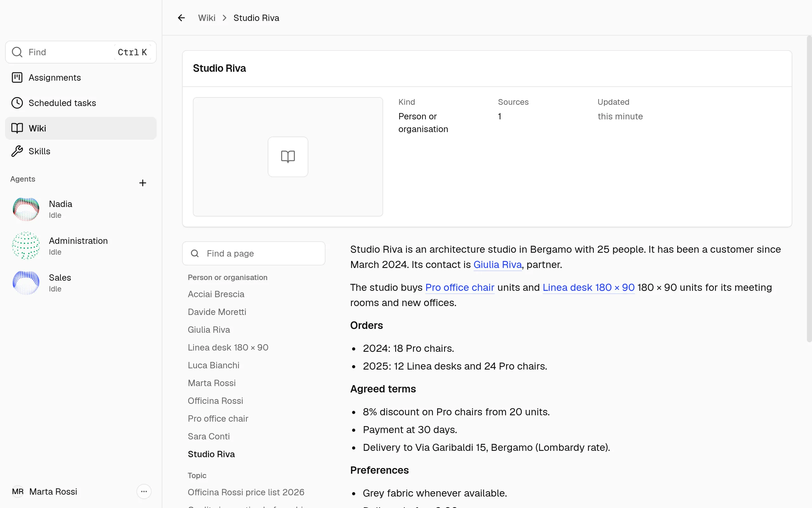This screenshot has height=508, width=812.
Task: Open Luca Bianchi page in the list
Action: 213,365
